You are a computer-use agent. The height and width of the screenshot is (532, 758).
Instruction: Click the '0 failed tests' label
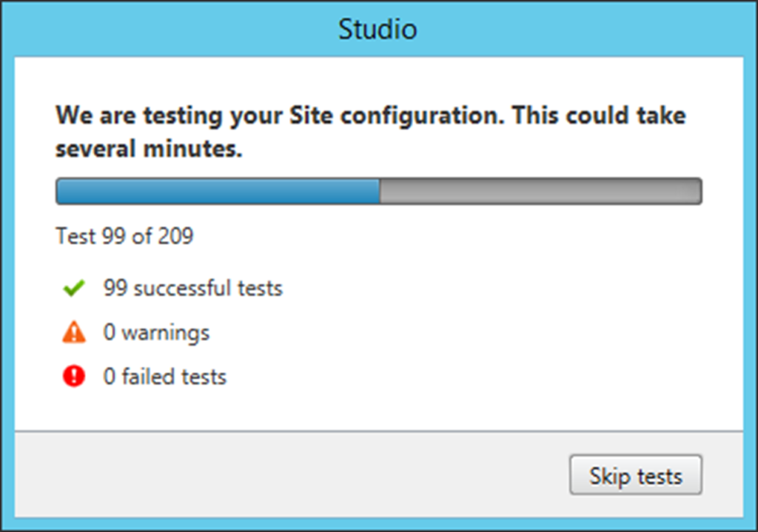point(165,377)
